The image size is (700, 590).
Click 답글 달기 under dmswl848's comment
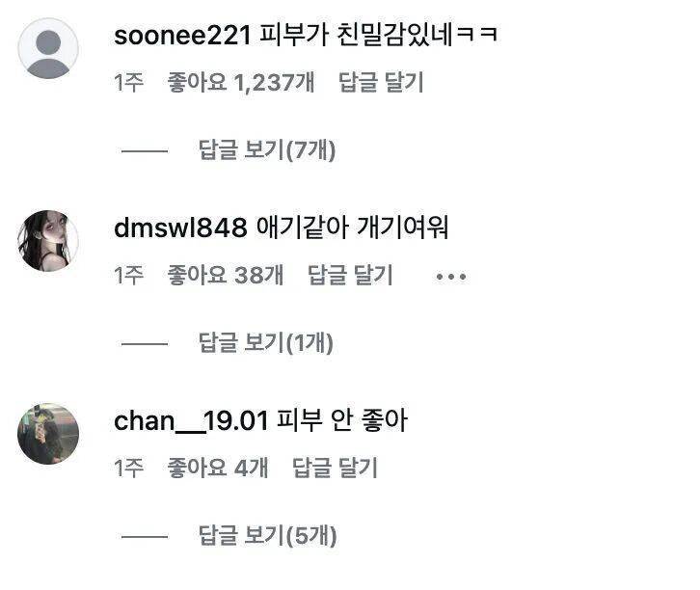point(350,275)
